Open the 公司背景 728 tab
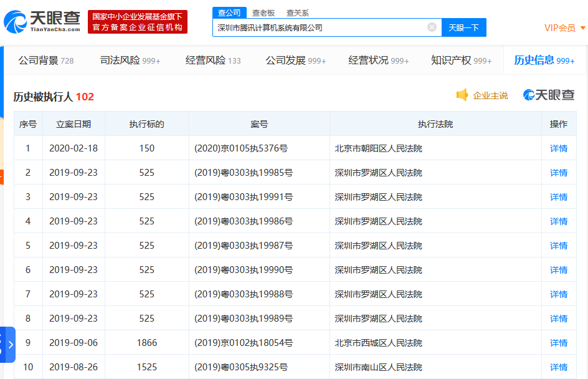 coord(46,60)
